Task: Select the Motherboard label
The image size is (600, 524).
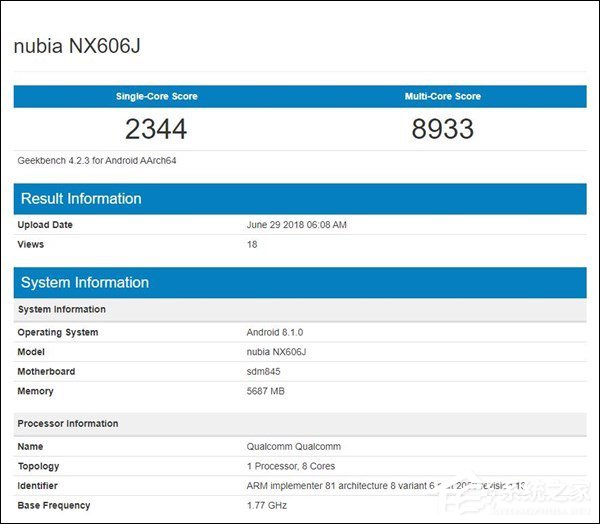Action: coord(46,371)
